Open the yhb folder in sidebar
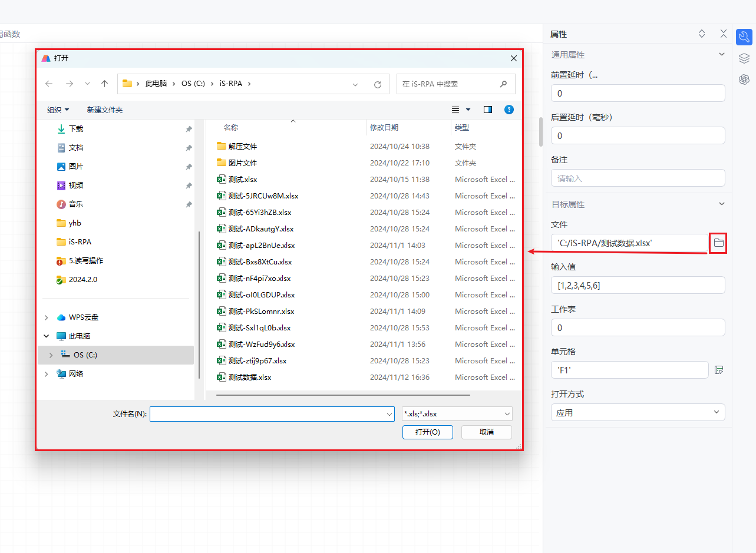 click(69, 223)
